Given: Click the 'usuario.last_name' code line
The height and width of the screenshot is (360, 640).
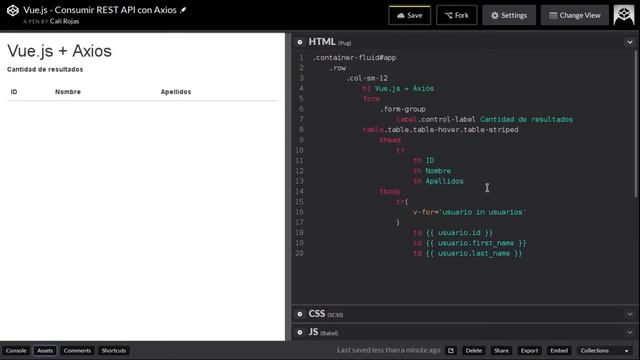Looking at the screenshot, I should pos(467,253).
